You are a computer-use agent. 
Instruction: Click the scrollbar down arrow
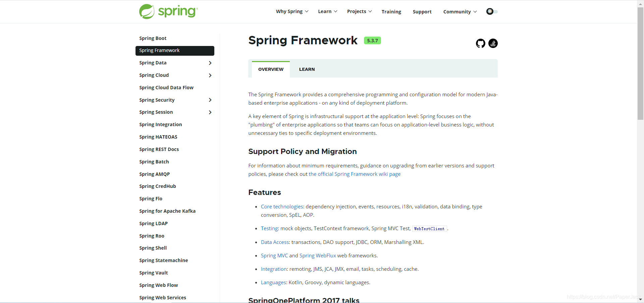(x=640, y=299)
